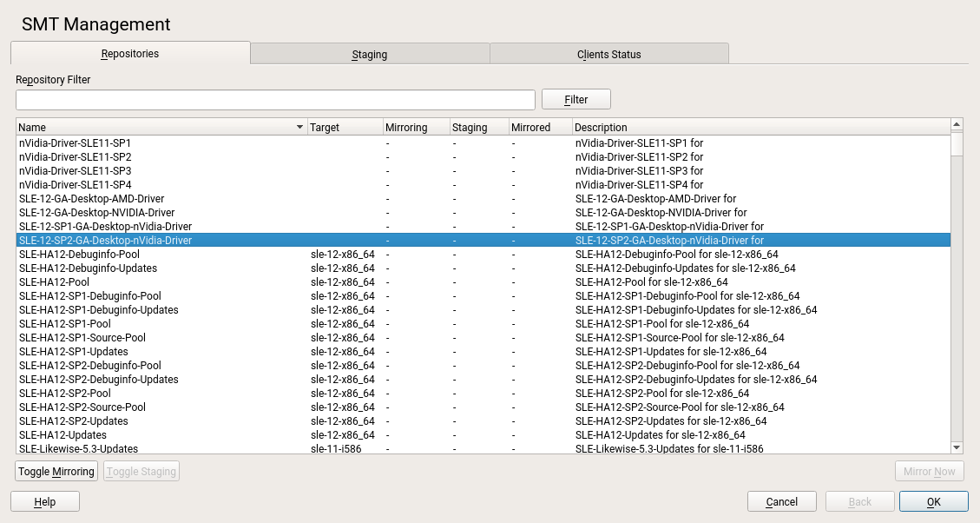Cancel the SMT Management dialog

781,501
